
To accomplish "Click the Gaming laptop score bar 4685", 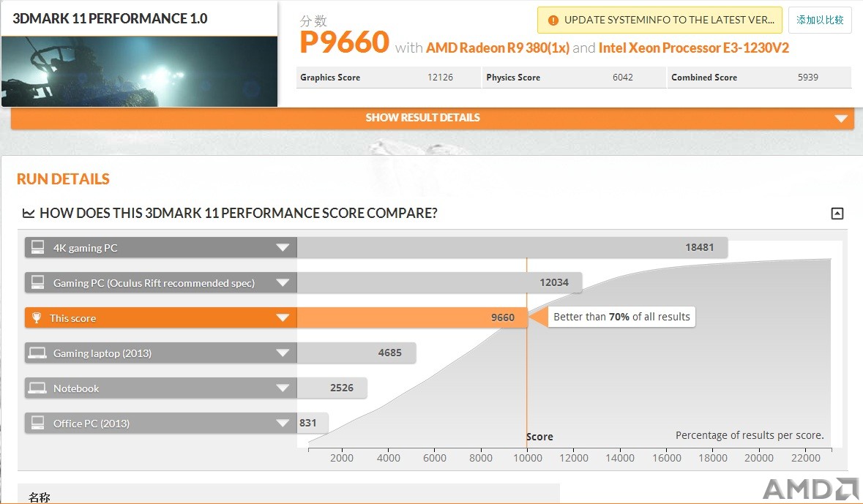I will click(x=356, y=353).
